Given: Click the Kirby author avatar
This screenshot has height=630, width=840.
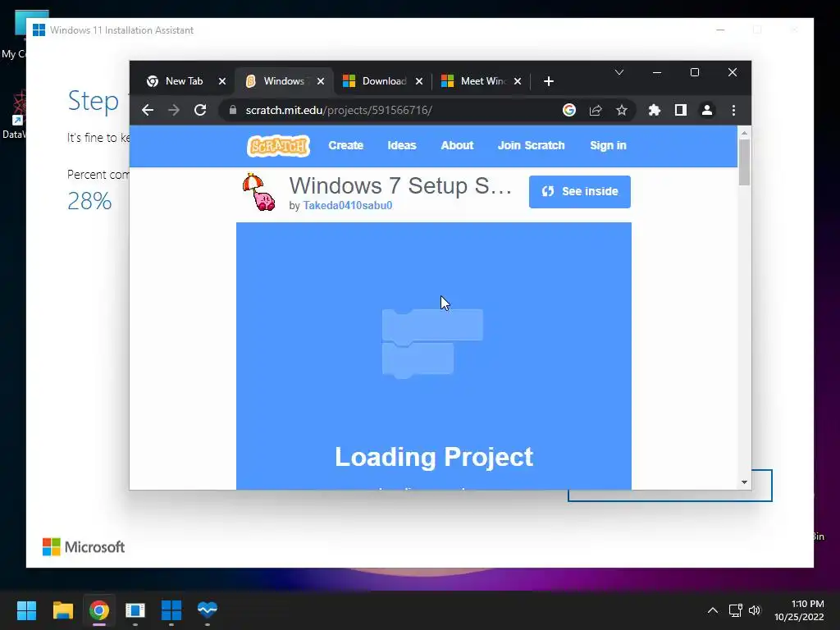Looking at the screenshot, I should point(258,192).
